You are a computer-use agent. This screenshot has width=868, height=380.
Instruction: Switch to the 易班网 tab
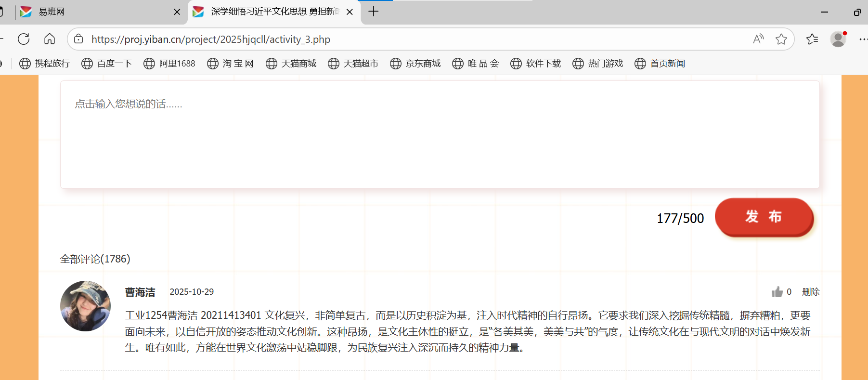click(91, 12)
